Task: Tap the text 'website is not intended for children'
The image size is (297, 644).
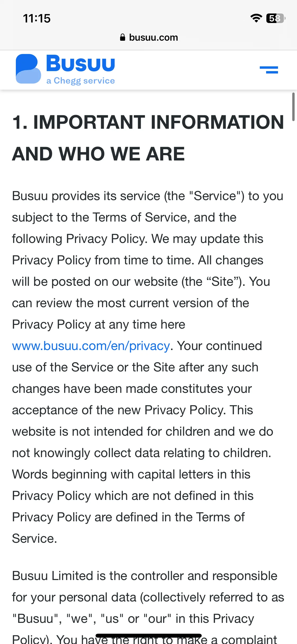Action: (x=111, y=431)
